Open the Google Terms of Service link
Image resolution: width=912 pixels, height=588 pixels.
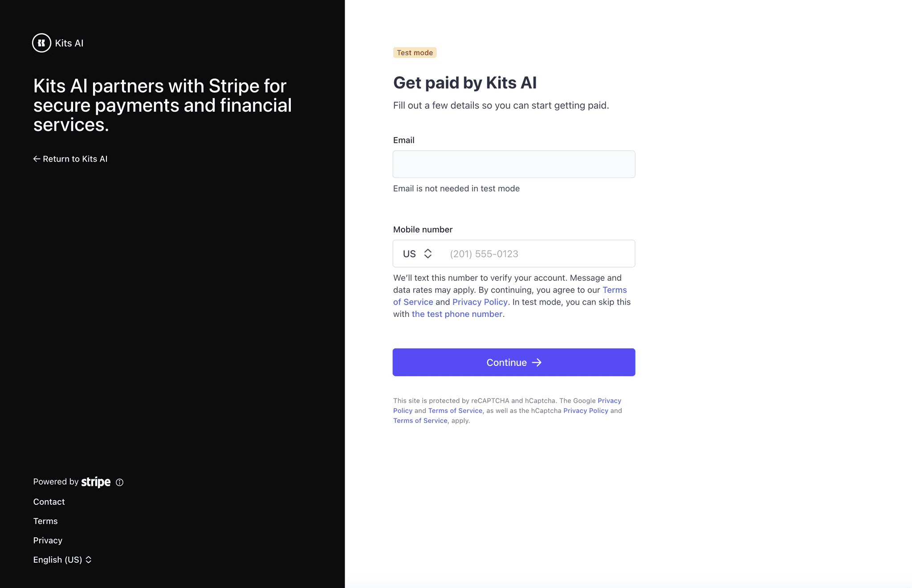455,410
